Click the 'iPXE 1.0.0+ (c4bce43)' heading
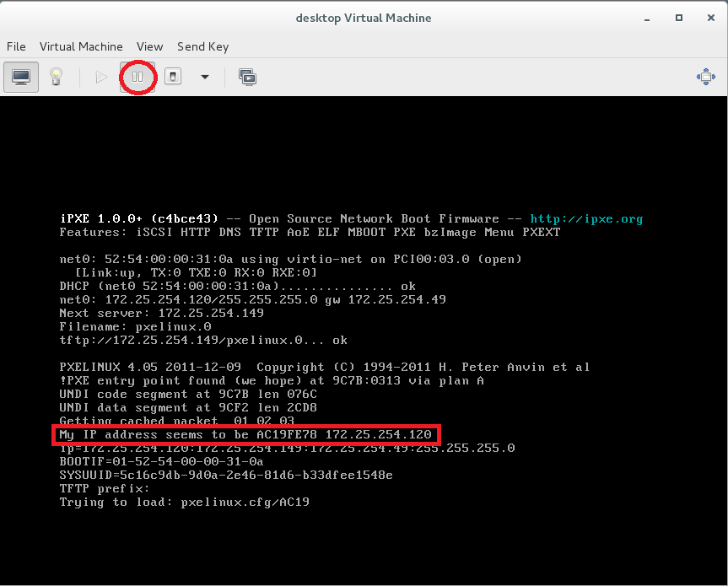Screen dimensions: 728x586 (139, 218)
